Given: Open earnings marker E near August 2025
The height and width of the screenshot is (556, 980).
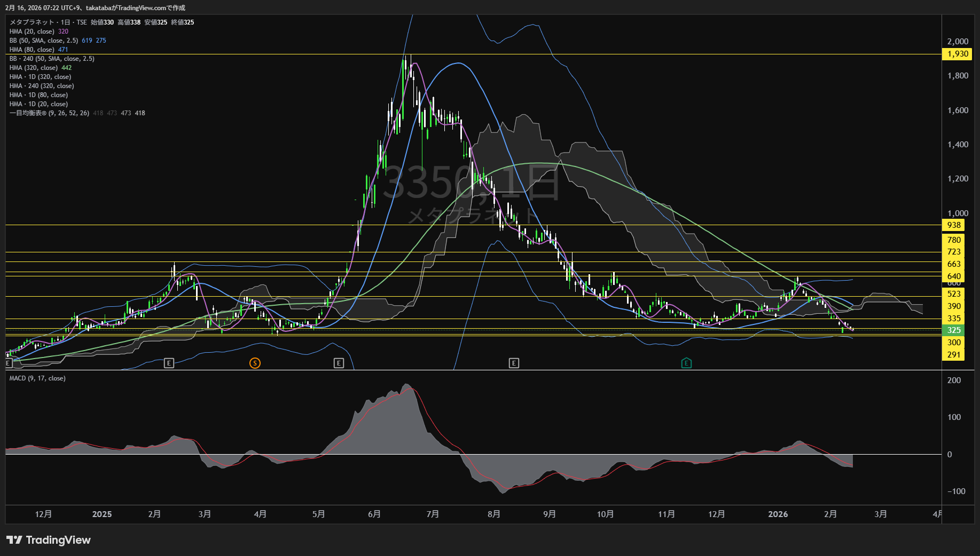Looking at the screenshot, I should (x=514, y=363).
